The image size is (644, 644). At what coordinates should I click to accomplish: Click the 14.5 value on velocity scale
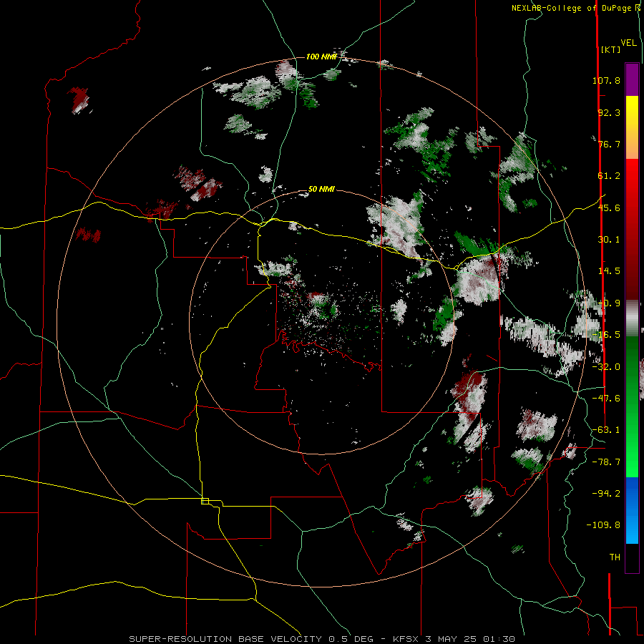coord(609,271)
